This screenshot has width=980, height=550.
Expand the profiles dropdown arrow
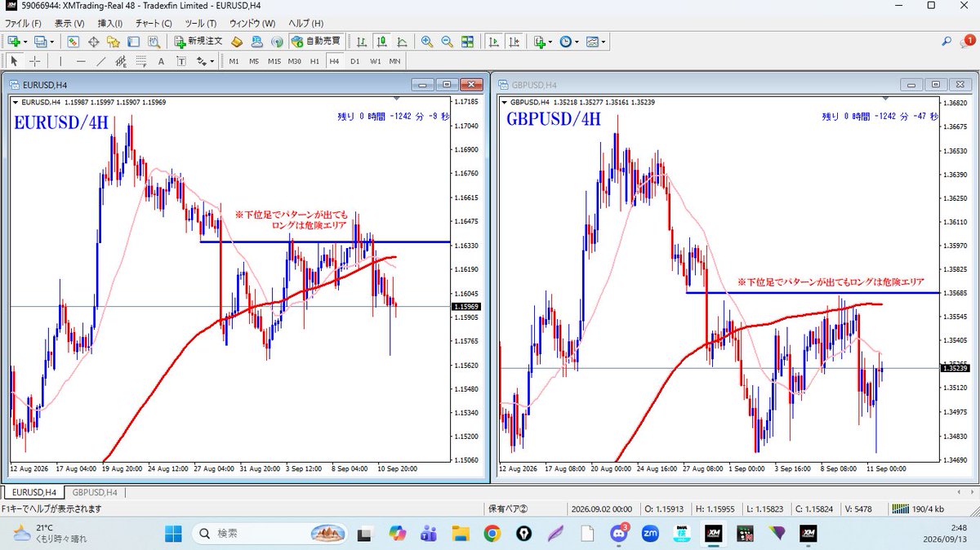[52, 42]
